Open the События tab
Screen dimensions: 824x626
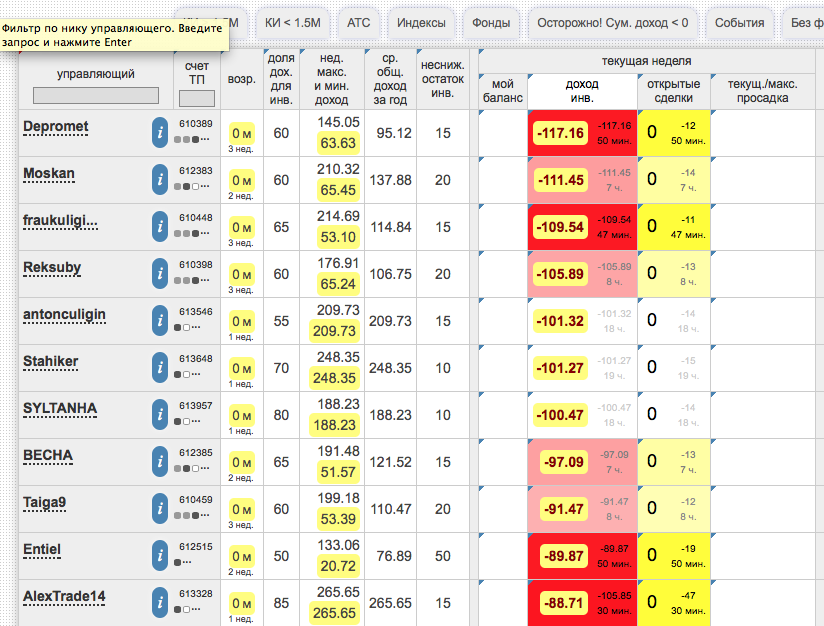(740, 22)
